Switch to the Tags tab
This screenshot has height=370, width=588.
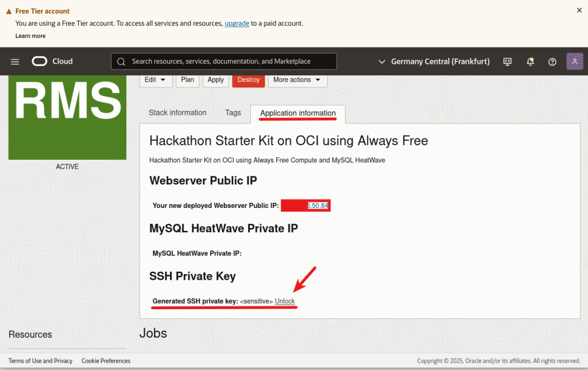233,113
